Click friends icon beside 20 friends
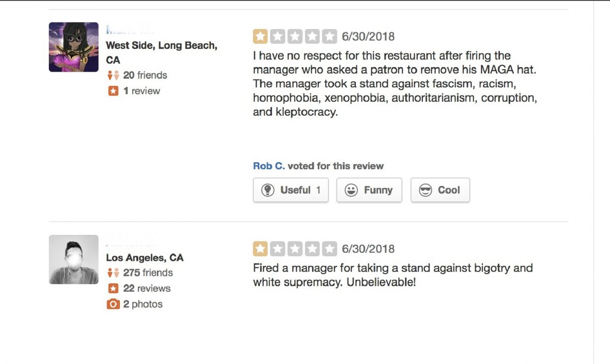The image size is (610, 364). click(113, 75)
